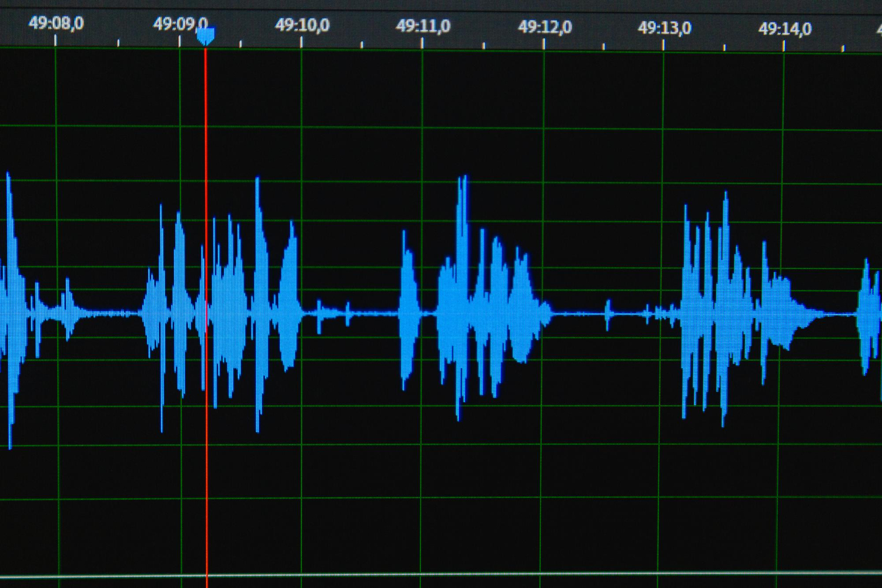Click the blue playhead handle on the ruler
Viewport: 882px width, 588px height.
pos(205,36)
